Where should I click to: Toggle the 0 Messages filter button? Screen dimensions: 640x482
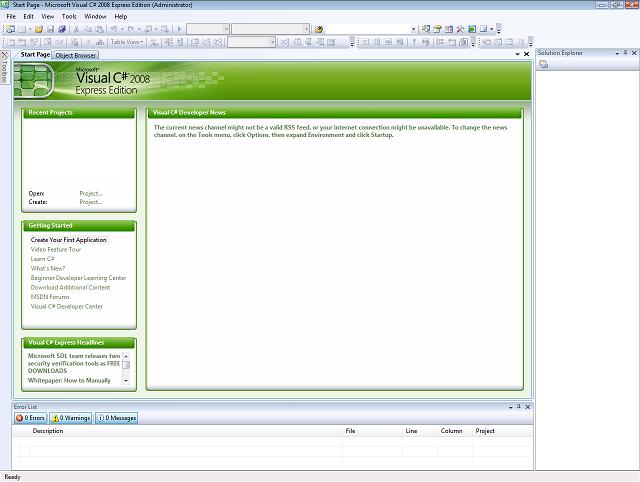pyautogui.click(x=117, y=418)
